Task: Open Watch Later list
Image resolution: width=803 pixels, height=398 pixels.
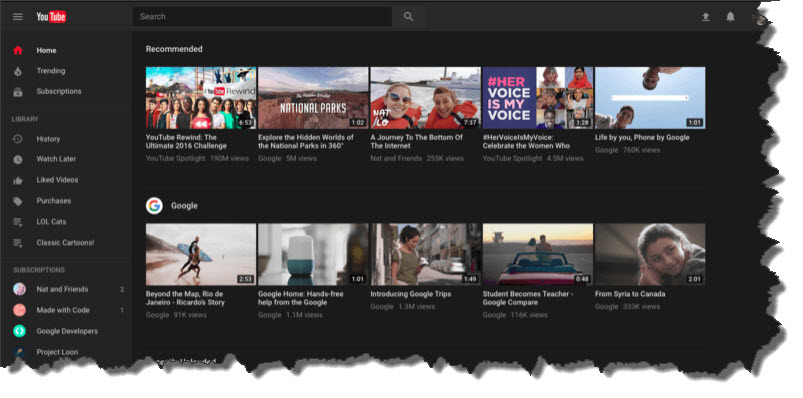Action: click(56, 159)
